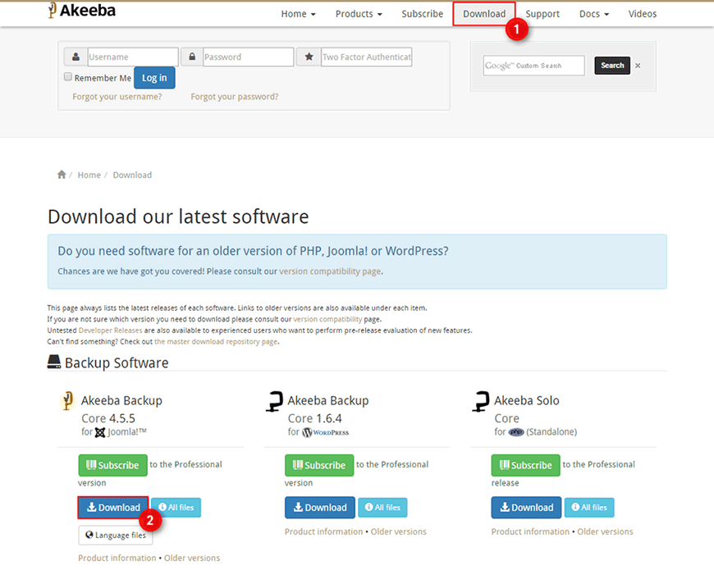Click the heading 'Download our latest software'
The height and width of the screenshot is (588, 714).
pos(178,217)
